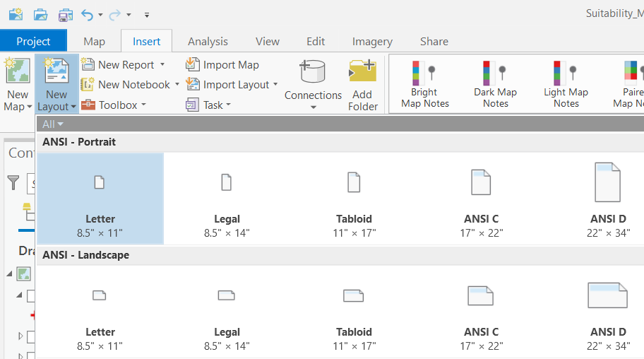Click the New Report icon
644x359 pixels.
(x=88, y=65)
